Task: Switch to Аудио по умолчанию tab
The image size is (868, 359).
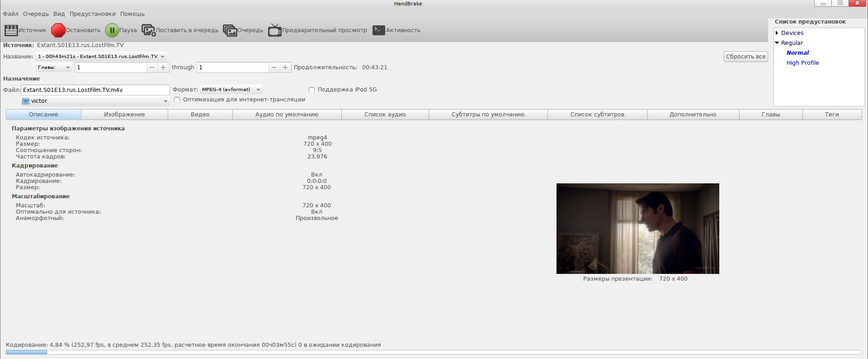Action: point(287,115)
